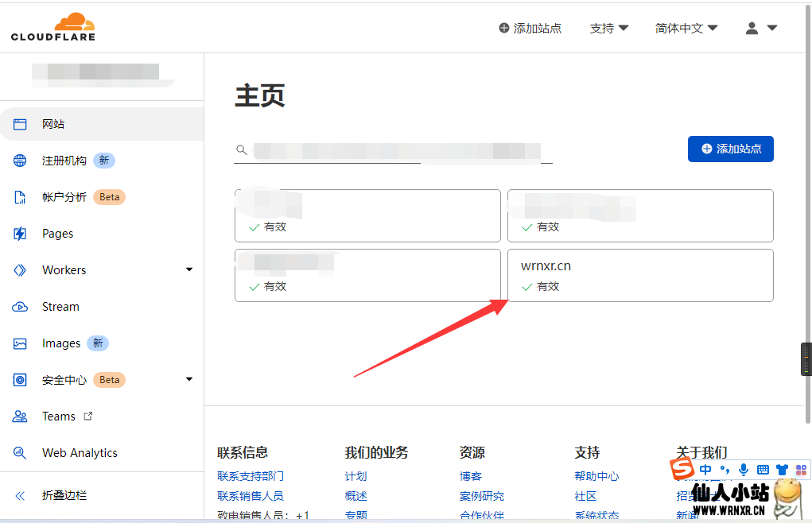Follow the 案例研究 footer link
Image resolution: width=812 pixels, height=523 pixels.
[x=482, y=496]
